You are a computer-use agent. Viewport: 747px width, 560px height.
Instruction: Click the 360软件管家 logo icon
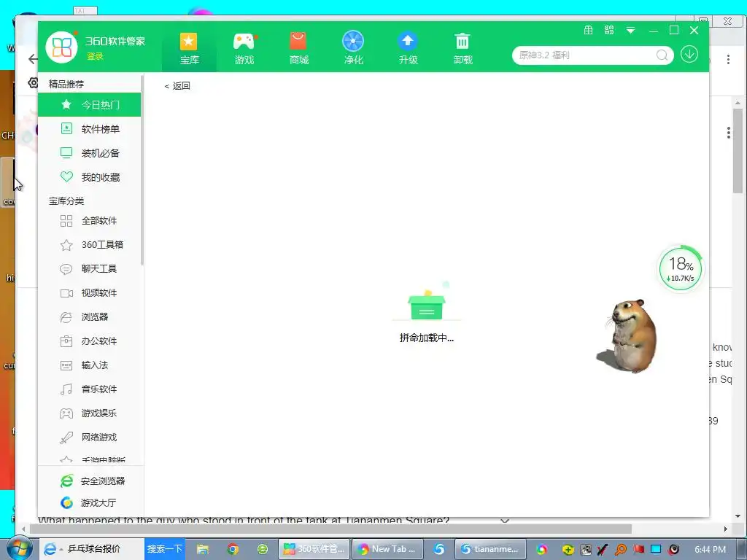click(x=61, y=47)
